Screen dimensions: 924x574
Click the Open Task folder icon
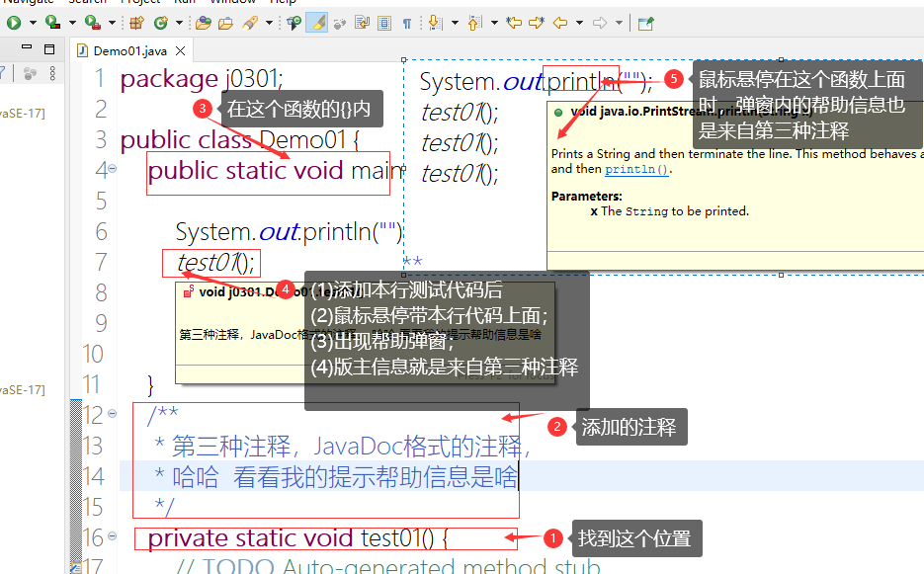[225, 23]
